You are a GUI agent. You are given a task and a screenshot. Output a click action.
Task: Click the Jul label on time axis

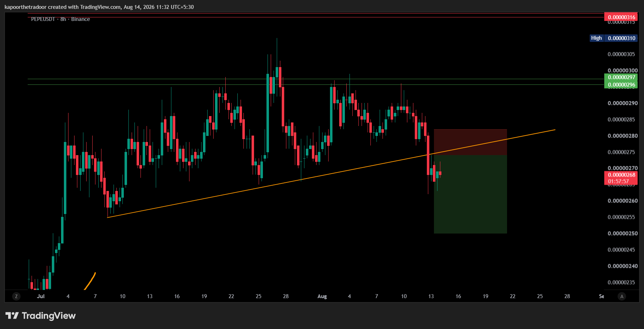(41, 296)
